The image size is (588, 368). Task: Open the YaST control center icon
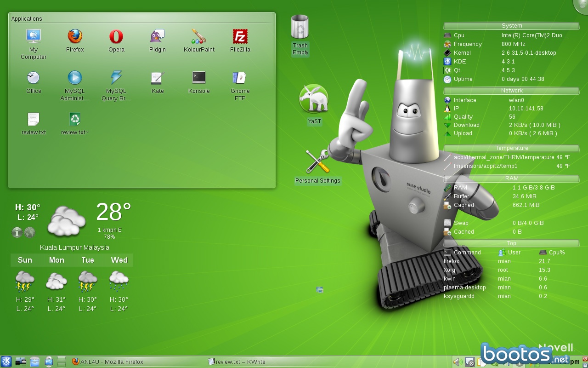(x=314, y=99)
